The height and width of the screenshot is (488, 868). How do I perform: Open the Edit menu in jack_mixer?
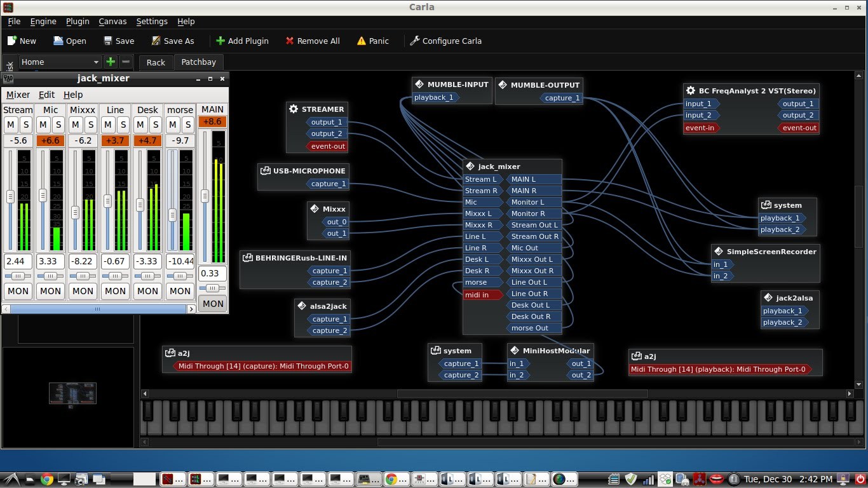[46, 95]
